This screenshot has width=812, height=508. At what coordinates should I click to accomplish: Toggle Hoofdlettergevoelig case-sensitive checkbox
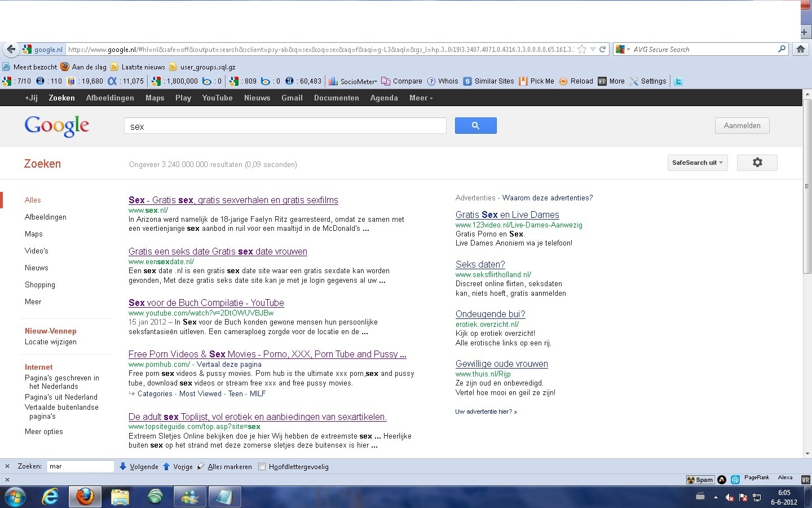click(262, 467)
